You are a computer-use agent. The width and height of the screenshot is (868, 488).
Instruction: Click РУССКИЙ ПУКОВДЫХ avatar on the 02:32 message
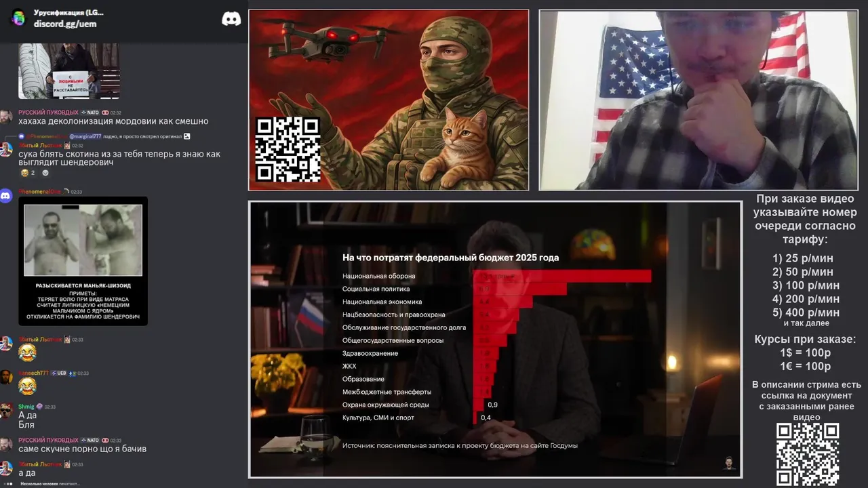click(x=5, y=117)
